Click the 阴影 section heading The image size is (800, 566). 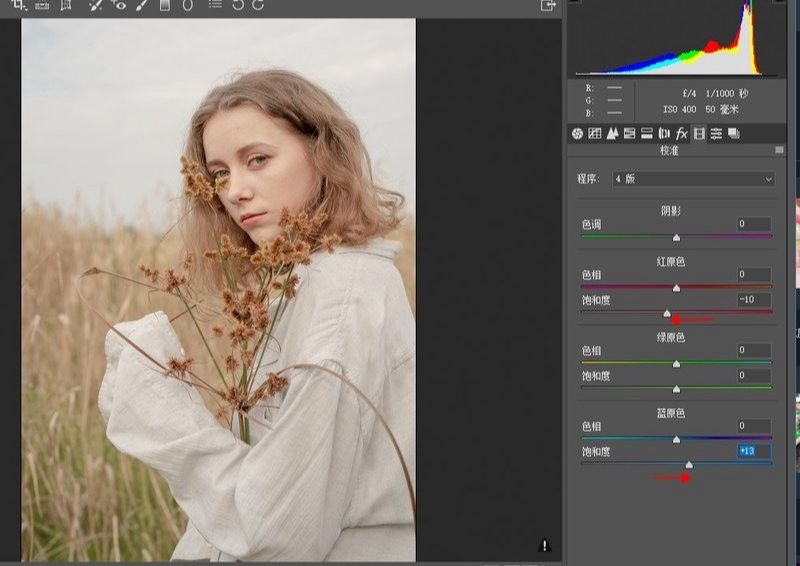coord(671,211)
